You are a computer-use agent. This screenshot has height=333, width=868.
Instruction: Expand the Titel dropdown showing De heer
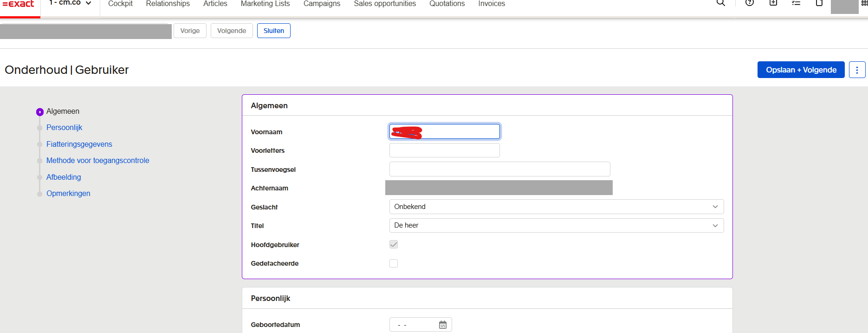557,225
